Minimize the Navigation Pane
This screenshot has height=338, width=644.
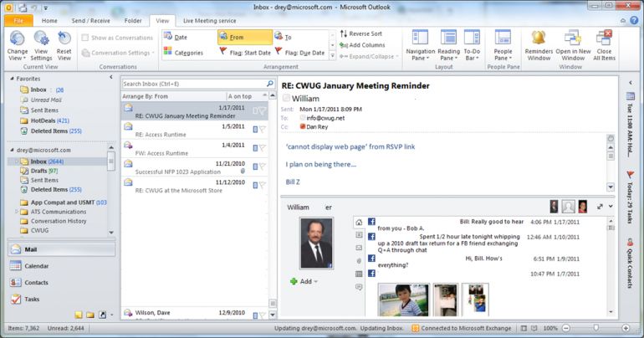coord(111,77)
